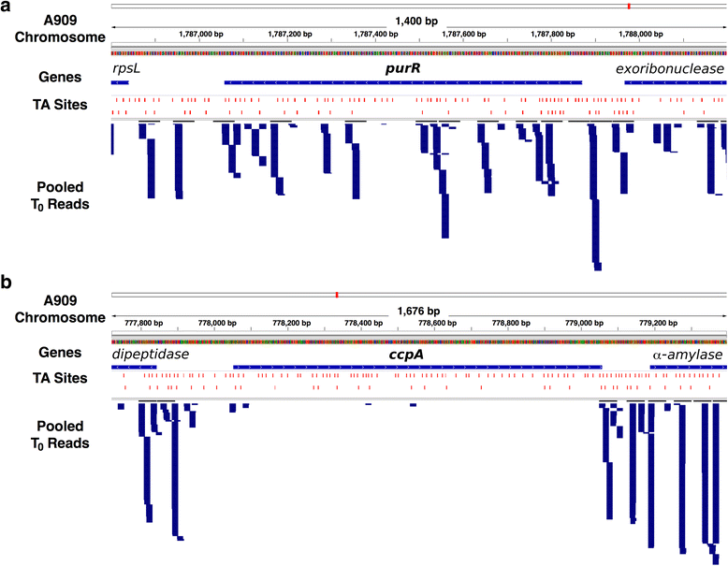Select the Pooled T0 Reads track name in panel b

59,434
